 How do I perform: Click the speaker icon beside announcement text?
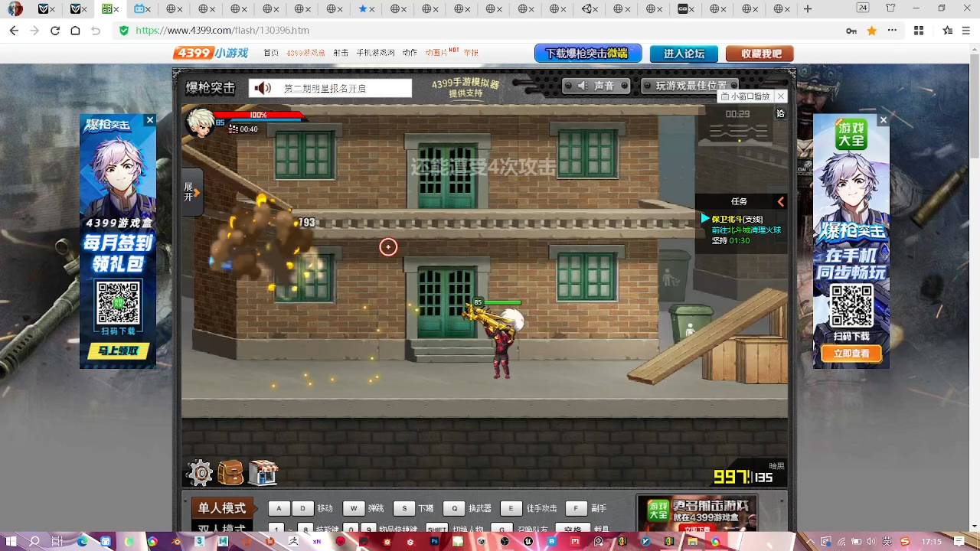(263, 88)
